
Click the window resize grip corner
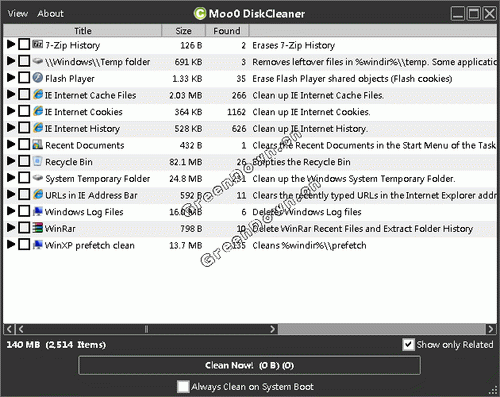click(x=493, y=390)
